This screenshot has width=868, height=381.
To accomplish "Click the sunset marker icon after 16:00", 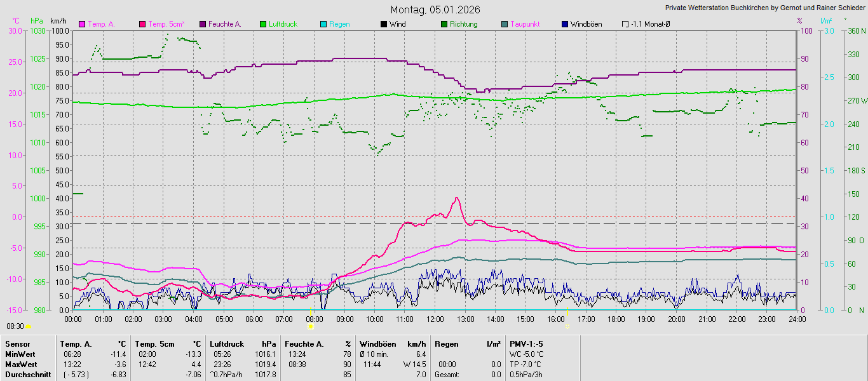I will click(567, 326).
